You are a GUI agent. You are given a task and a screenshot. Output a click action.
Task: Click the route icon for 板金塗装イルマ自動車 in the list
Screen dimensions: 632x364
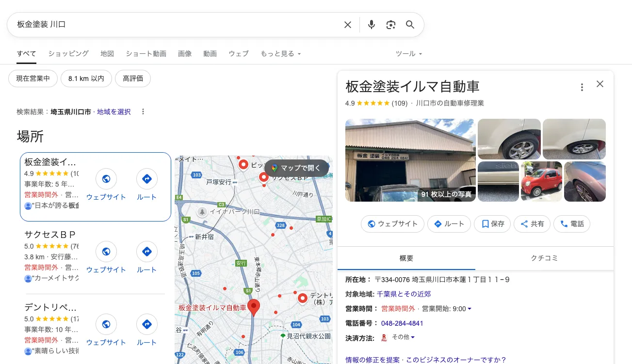coord(146,179)
